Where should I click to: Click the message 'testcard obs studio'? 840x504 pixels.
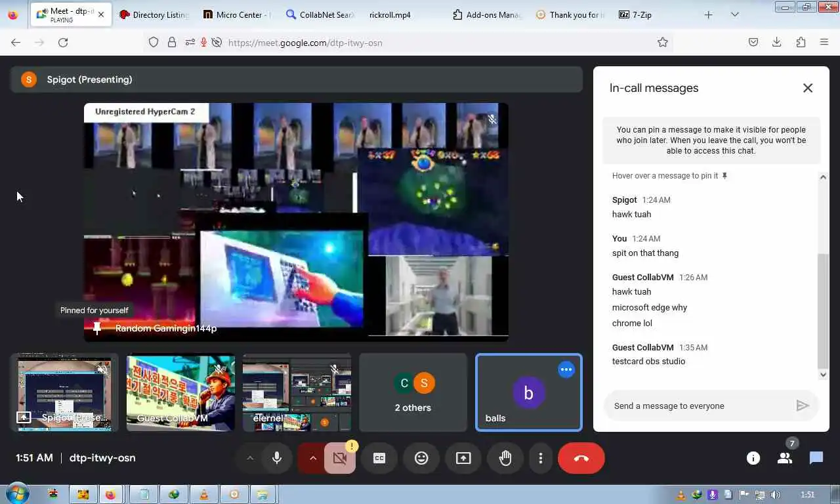(x=648, y=361)
